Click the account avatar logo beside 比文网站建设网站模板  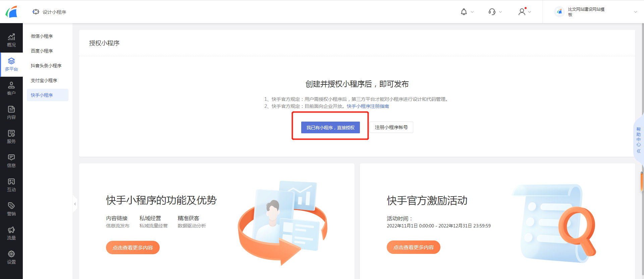(x=559, y=12)
